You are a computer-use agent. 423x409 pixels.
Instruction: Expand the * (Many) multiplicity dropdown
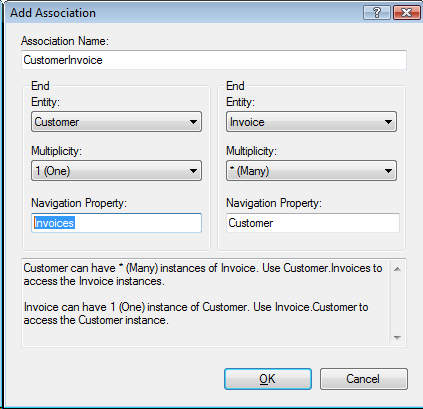pyautogui.click(x=311, y=171)
